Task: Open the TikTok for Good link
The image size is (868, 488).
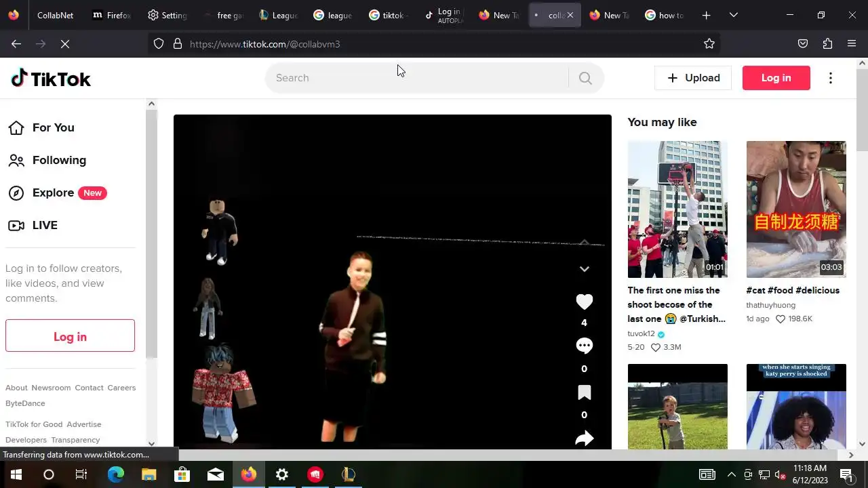Action: [34, 424]
